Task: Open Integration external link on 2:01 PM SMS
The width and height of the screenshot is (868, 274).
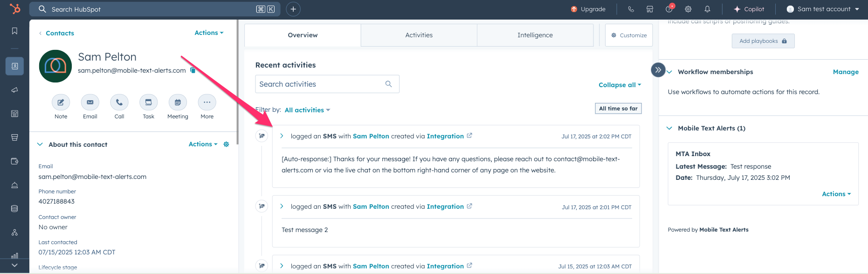Action: (x=469, y=206)
